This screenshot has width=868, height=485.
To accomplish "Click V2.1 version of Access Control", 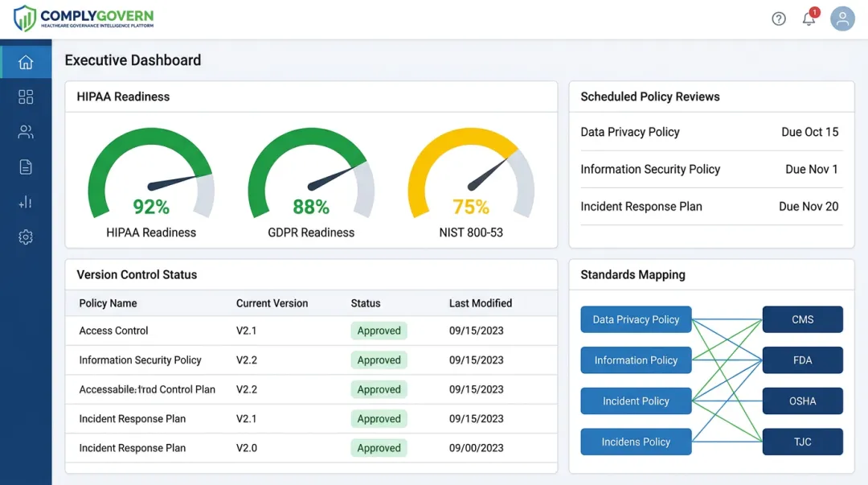I will [247, 331].
